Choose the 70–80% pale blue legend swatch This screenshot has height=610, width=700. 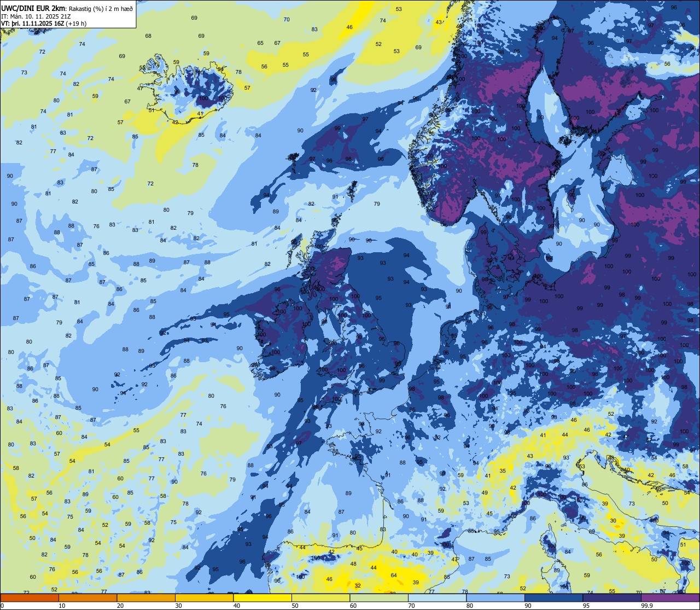point(437,597)
